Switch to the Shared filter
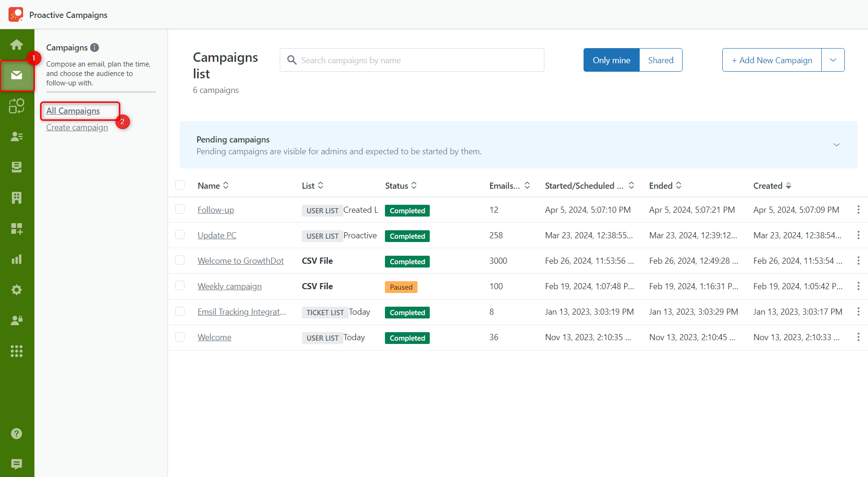 (660, 60)
